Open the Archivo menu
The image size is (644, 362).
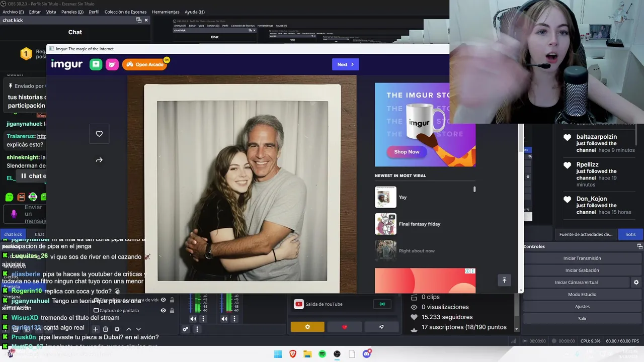click(x=13, y=12)
